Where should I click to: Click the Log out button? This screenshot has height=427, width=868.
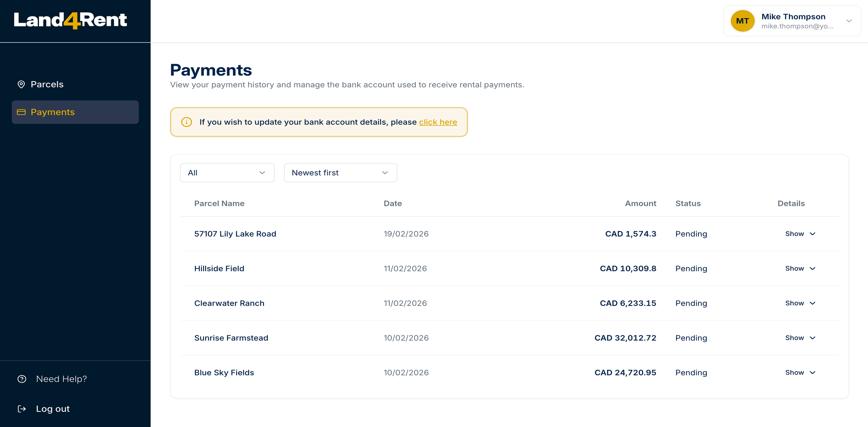[52, 409]
